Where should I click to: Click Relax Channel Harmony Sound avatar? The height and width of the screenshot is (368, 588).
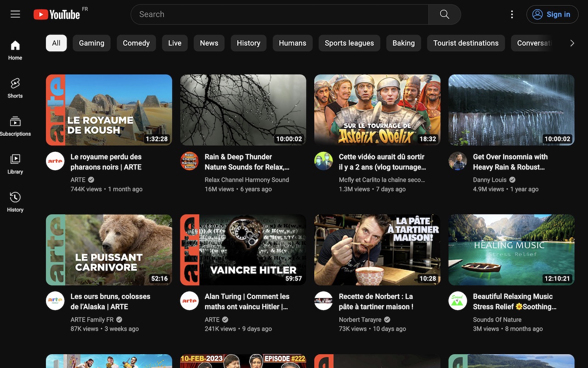click(189, 161)
